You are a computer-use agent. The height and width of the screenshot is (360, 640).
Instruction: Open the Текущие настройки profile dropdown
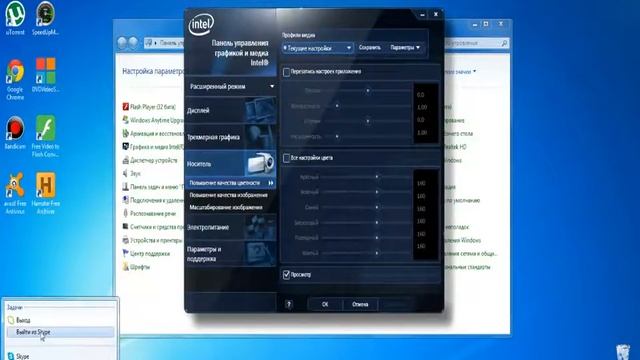pyautogui.click(x=318, y=48)
